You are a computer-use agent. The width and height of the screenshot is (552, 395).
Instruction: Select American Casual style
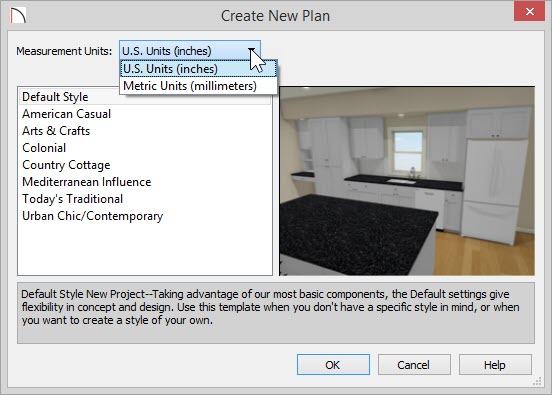(145, 114)
